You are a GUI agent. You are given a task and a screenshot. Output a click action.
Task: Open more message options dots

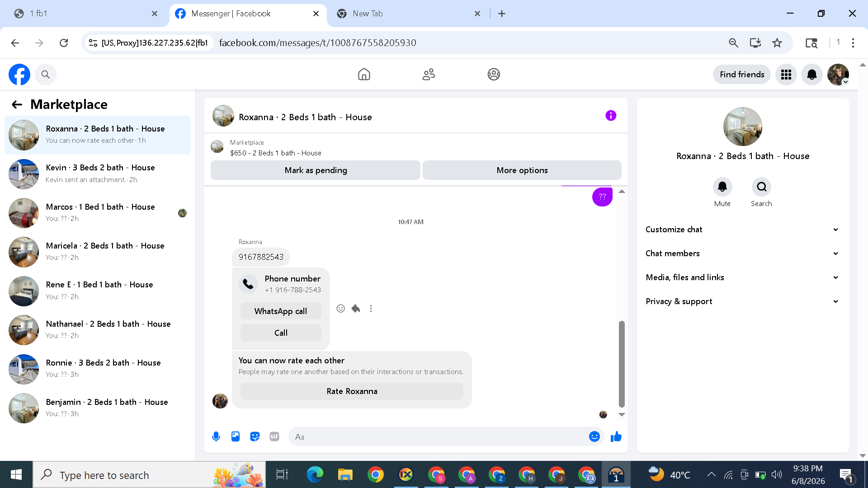[x=371, y=309]
